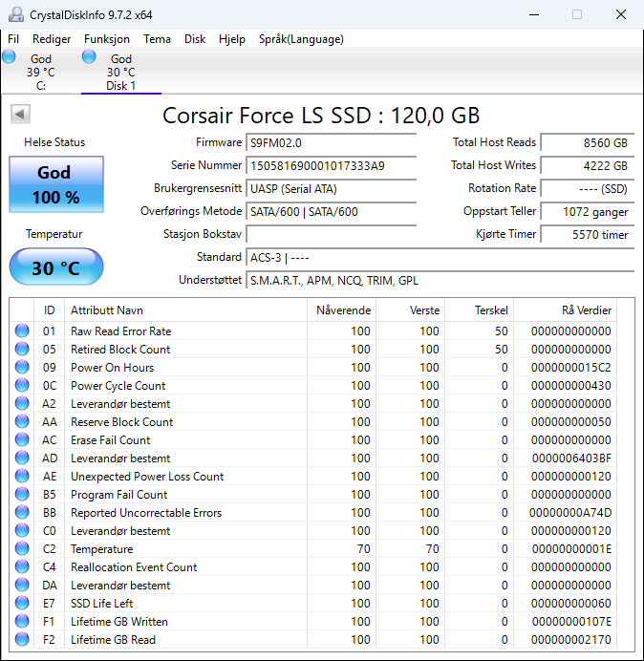Image resolution: width=644 pixels, height=661 pixels.
Task: Click the Verste column header
Action: tap(410, 310)
